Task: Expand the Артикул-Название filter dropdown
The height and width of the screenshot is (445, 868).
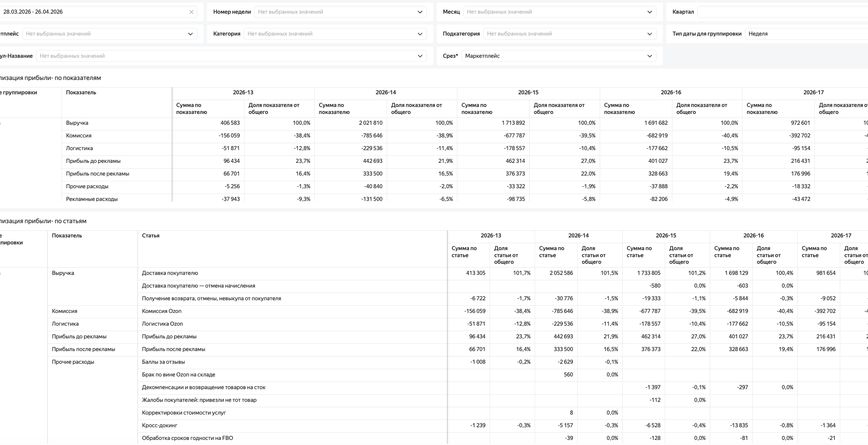Action: click(x=231, y=56)
